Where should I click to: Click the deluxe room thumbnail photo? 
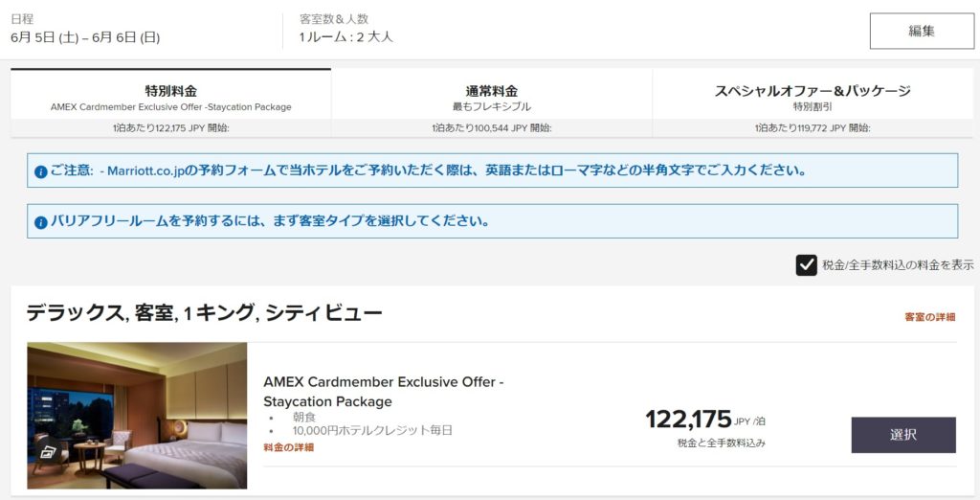tap(137, 415)
